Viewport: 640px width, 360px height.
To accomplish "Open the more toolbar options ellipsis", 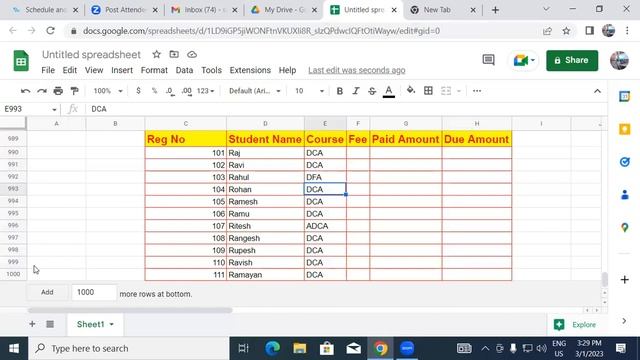I will pyautogui.click(x=477, y=91).
